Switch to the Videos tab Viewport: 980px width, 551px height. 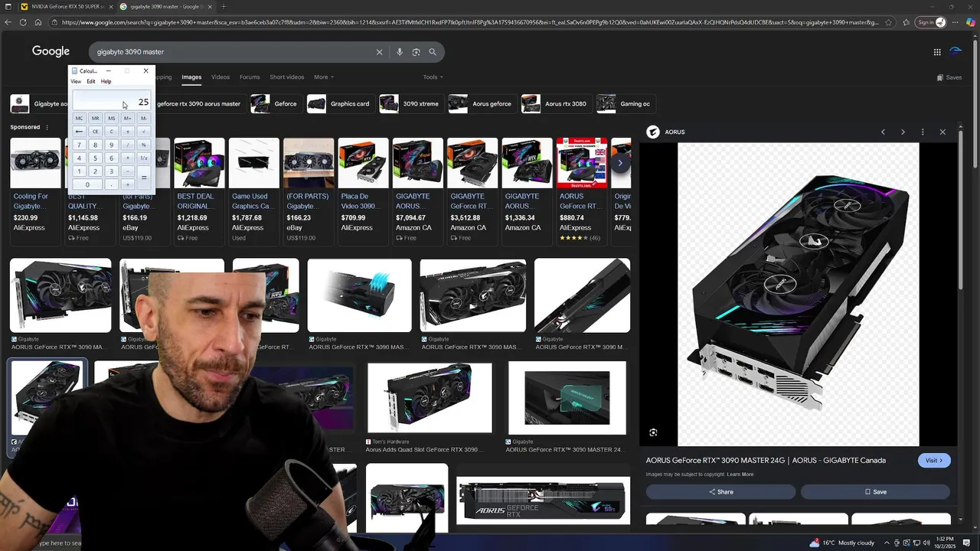(220, 77)
